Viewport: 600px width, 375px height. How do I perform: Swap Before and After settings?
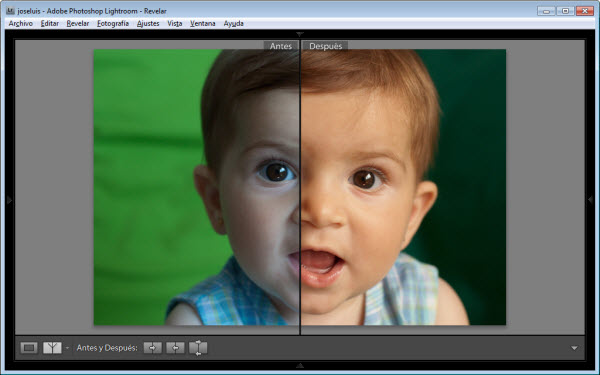(x=198, y=348)
